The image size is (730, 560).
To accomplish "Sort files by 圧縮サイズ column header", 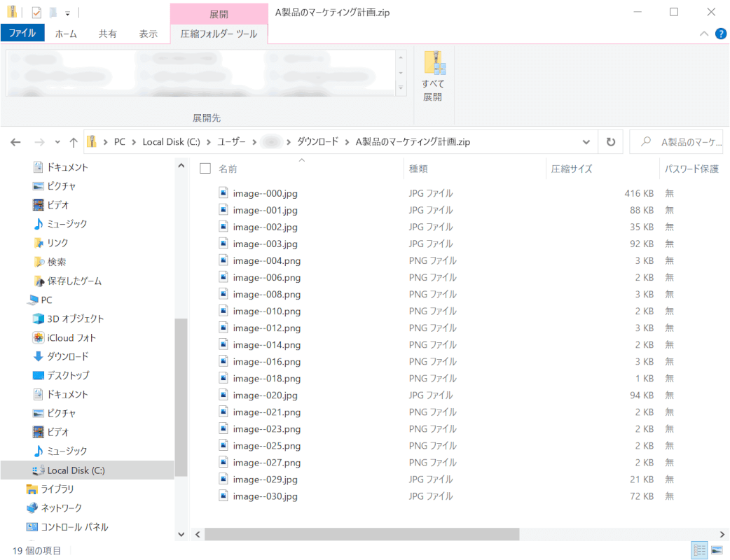I will pos(572,169).
